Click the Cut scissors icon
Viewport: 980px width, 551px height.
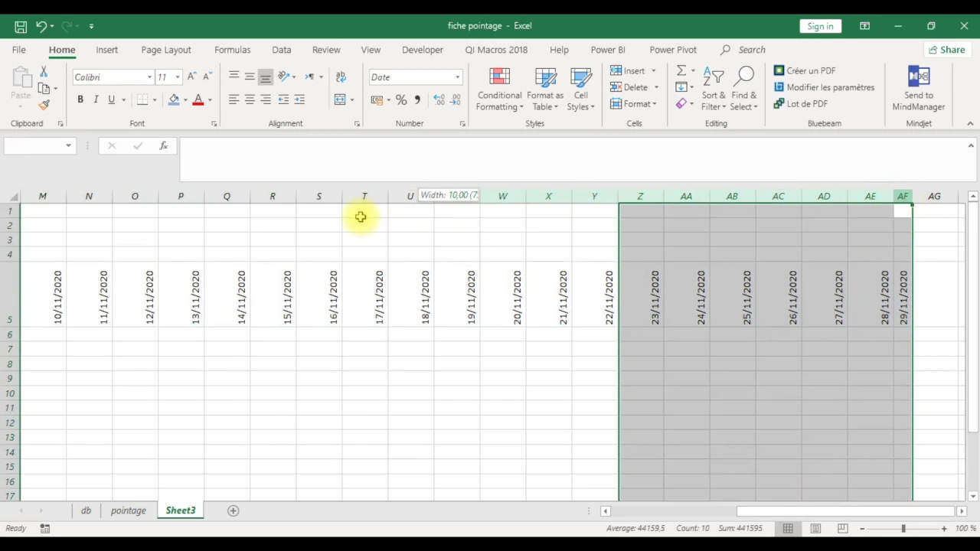click(44, 71)
